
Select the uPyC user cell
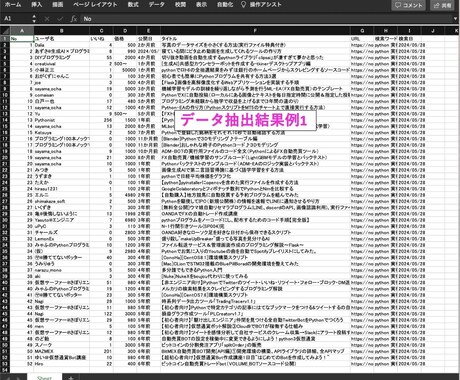point(62,226)
